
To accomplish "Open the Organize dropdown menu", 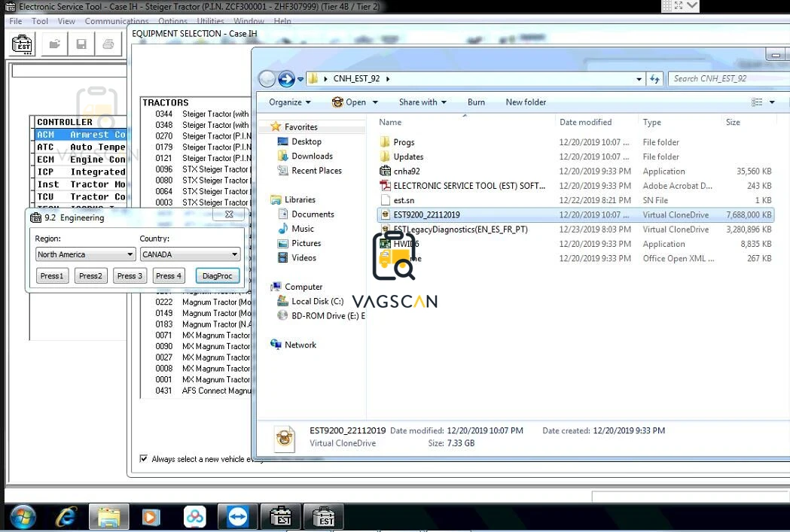I will 290,102.
